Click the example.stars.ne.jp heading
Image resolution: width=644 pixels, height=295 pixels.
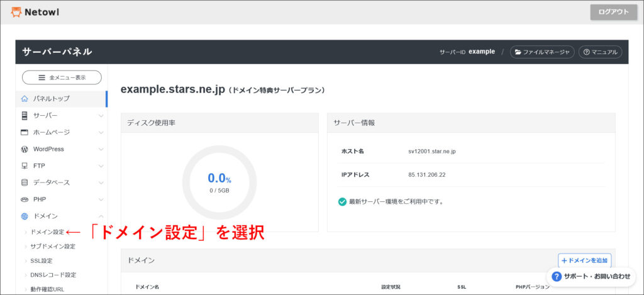tap(173, 90)
